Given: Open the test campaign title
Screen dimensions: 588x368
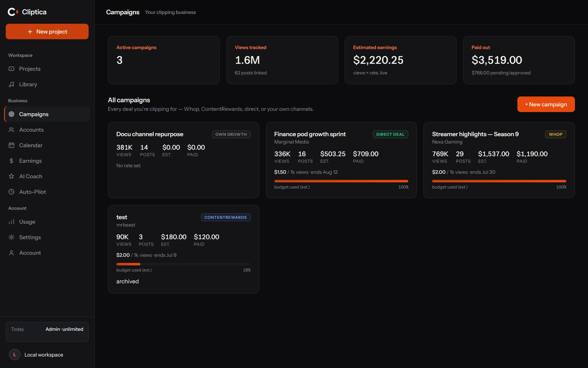Looking at the screenshot, I should (122, 217).
